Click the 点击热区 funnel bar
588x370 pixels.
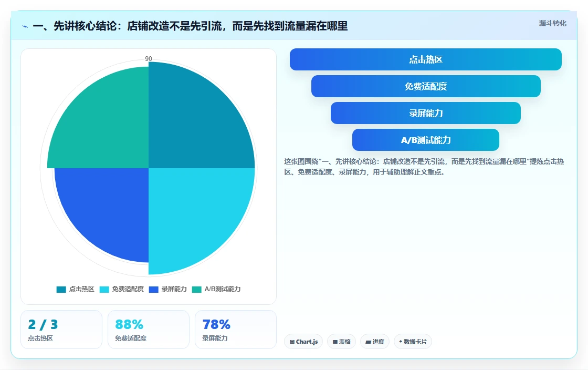tap(426, 59)
